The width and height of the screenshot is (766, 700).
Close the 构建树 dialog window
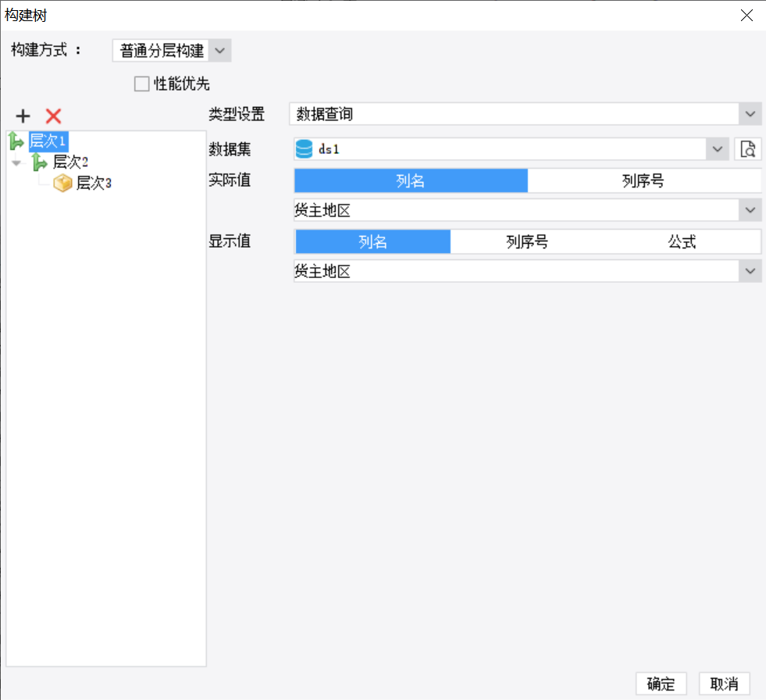coord(746,15)
